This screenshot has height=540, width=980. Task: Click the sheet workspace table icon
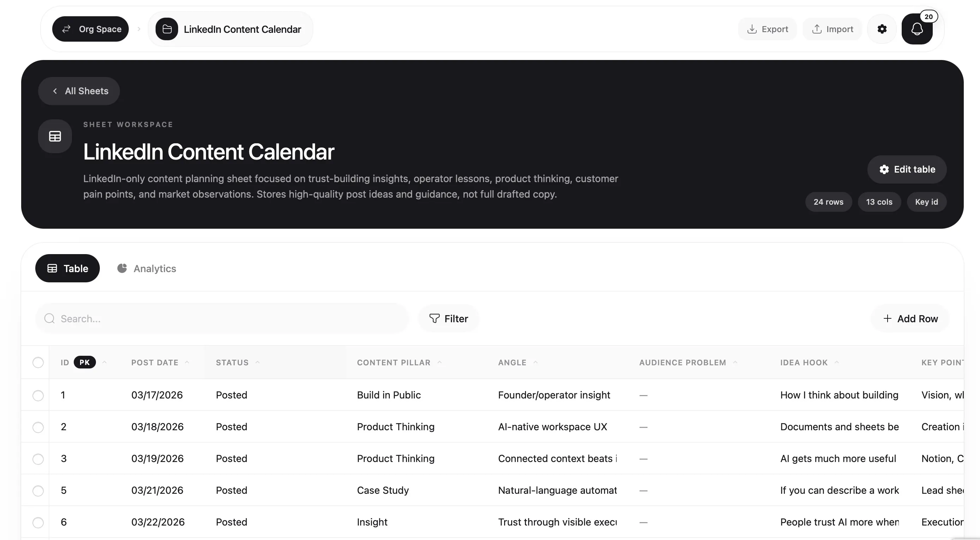[55, 136]
